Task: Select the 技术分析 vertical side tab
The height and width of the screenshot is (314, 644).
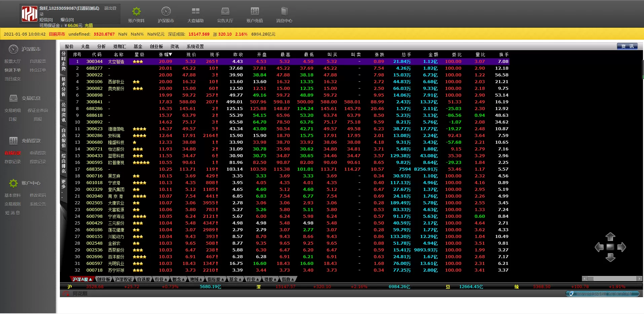Action: pyautogui.click(x=63, y=87)
